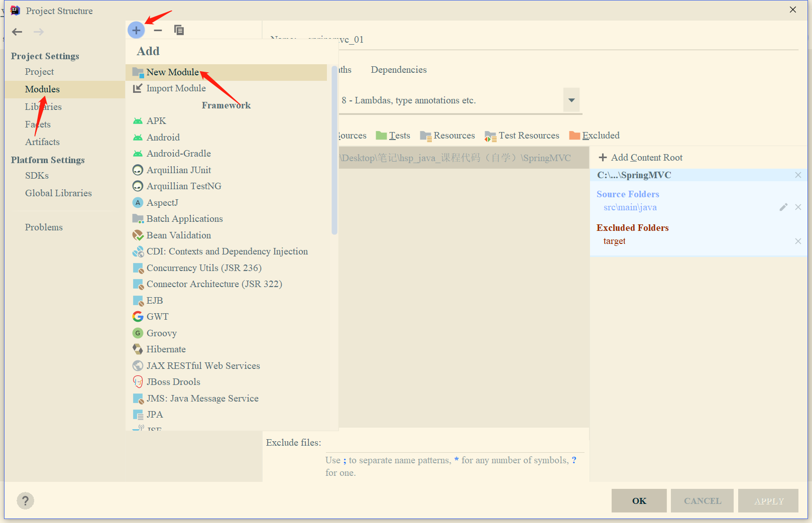812x523 pixels.
Task: Click the APK framework icon
Action: click(138, 121)
